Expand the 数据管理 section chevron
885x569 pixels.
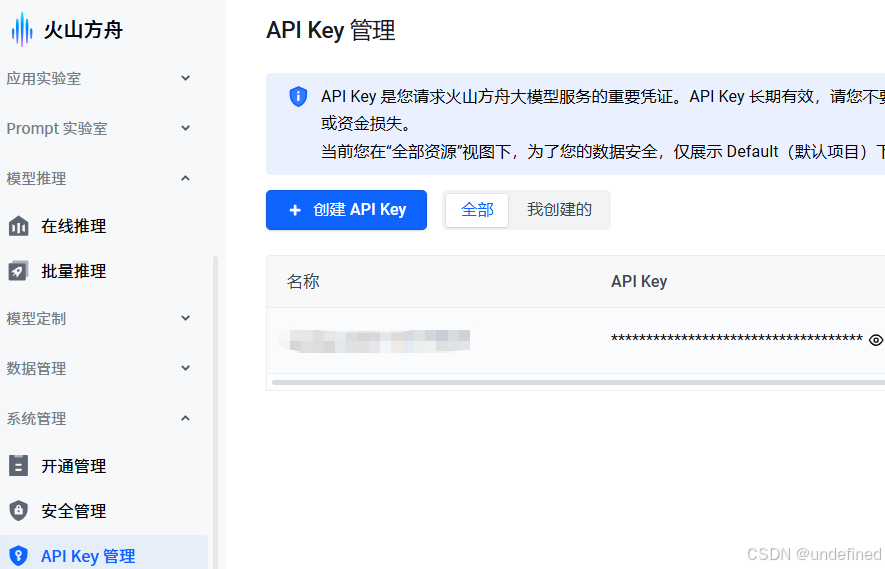click(x=185, y=368)
